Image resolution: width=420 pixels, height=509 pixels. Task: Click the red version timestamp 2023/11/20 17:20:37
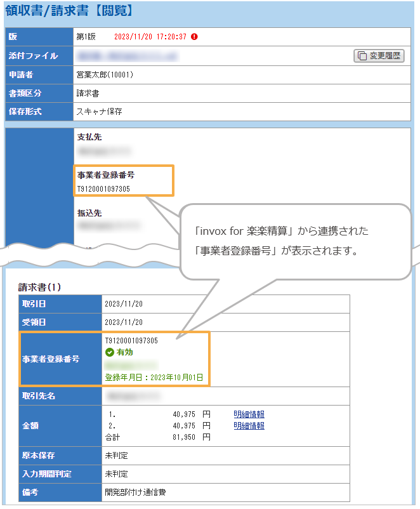point(150,37)
